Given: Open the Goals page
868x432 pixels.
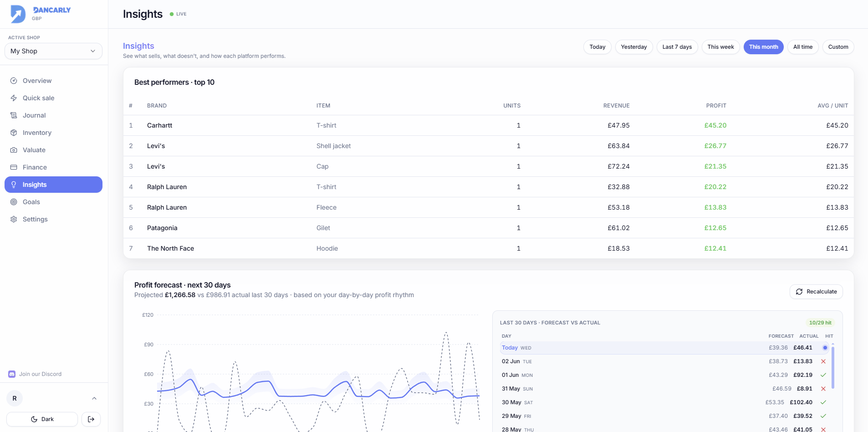Looking at the screenshot, I should [x=53, y=202].
